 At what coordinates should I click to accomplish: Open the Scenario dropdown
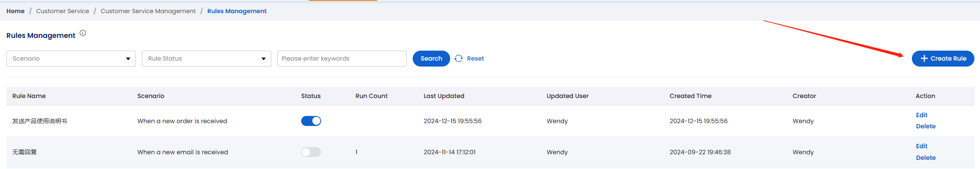pyautogui.click(x=71, y=59)
